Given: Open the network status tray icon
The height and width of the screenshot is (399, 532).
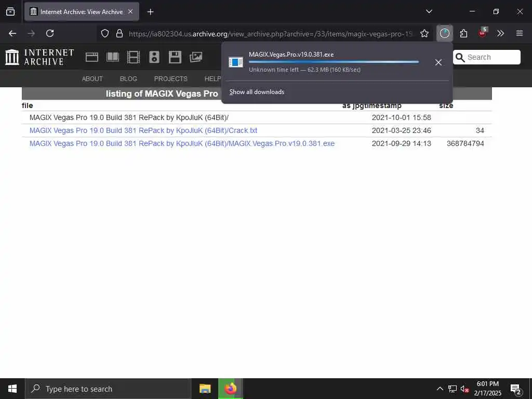Looking at the screenshot, I should click(x=453, y=389).
